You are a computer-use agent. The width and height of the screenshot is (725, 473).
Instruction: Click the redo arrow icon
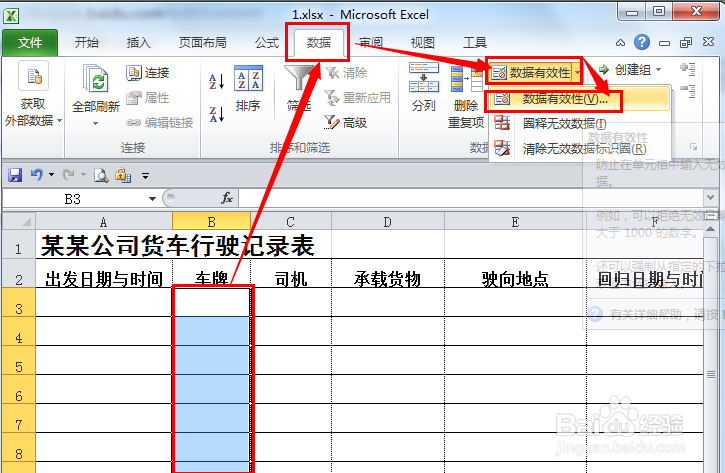tap(68, 175)
